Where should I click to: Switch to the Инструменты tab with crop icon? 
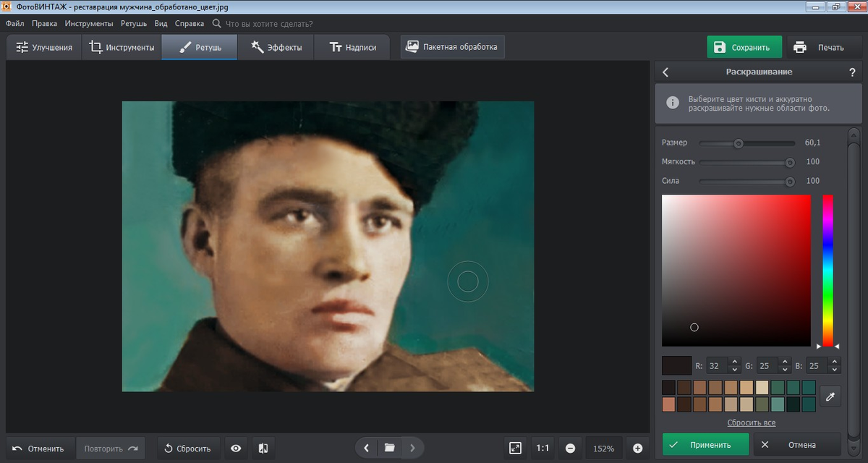pyautogui.click(x=122, y=47)
